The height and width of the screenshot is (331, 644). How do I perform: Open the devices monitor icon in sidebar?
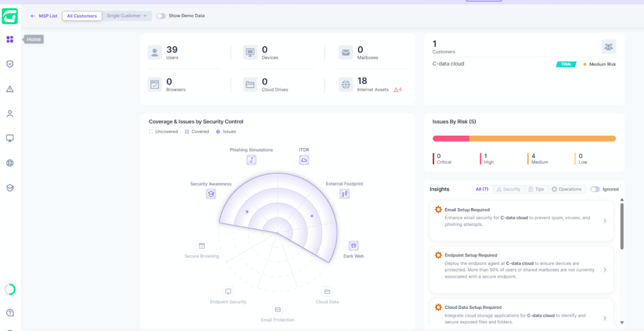click(10, 138)
